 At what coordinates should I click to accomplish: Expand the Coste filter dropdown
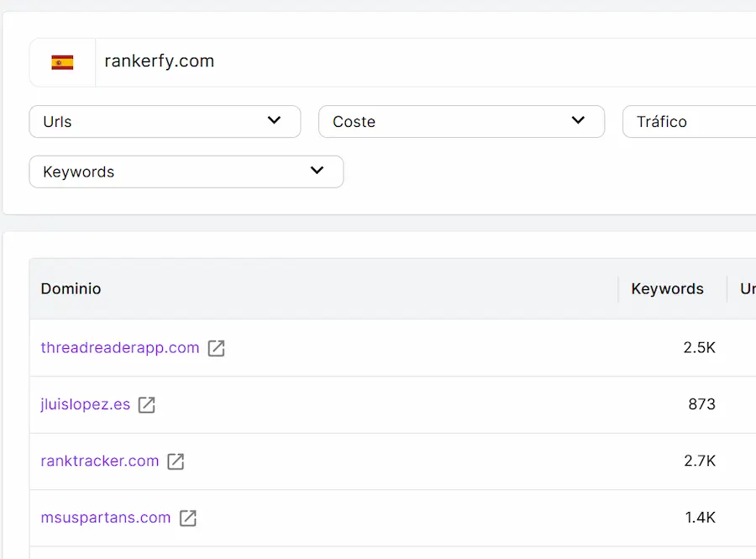[461, 122]
